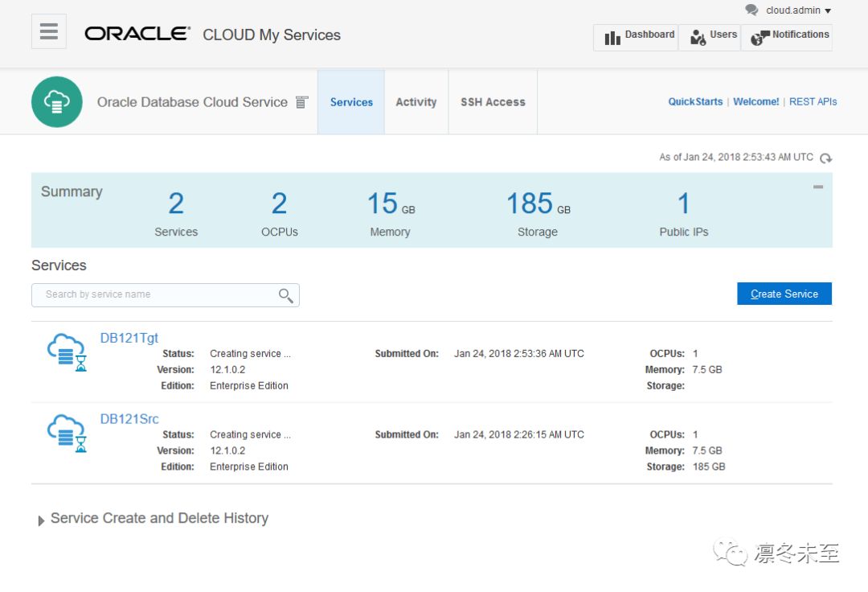Image resolution: width=868 pixels, height=592 pixels.
Task: Click the Oracle logo
Action: 137,34
